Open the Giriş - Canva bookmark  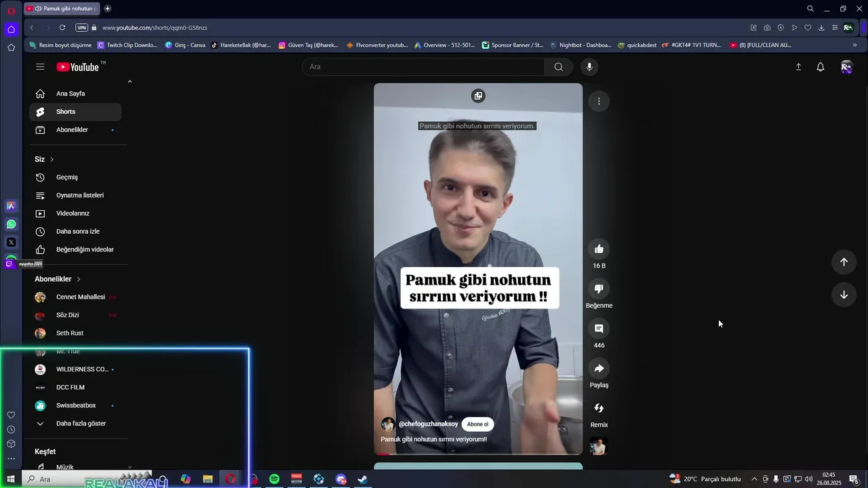(185, 45)
